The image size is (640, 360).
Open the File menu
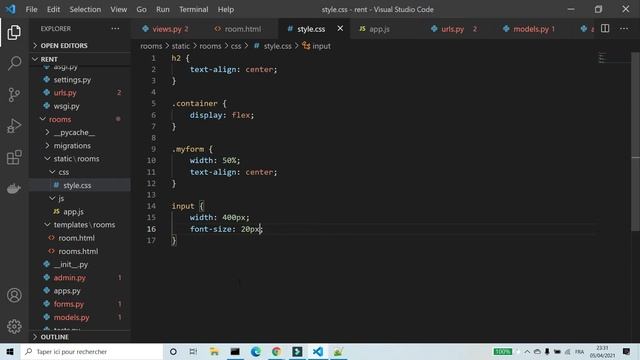[x=31, y=9]
